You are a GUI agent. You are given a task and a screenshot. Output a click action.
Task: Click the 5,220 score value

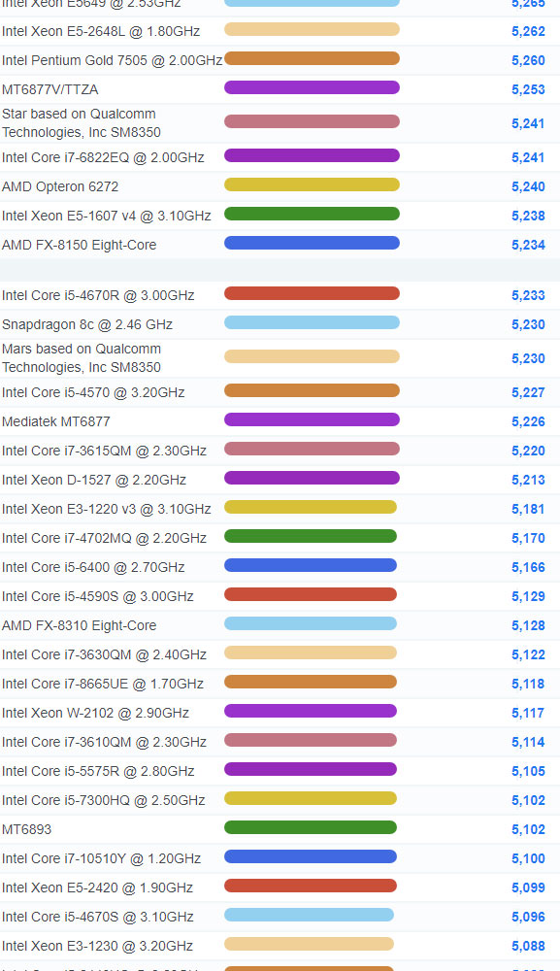point(528,452)
